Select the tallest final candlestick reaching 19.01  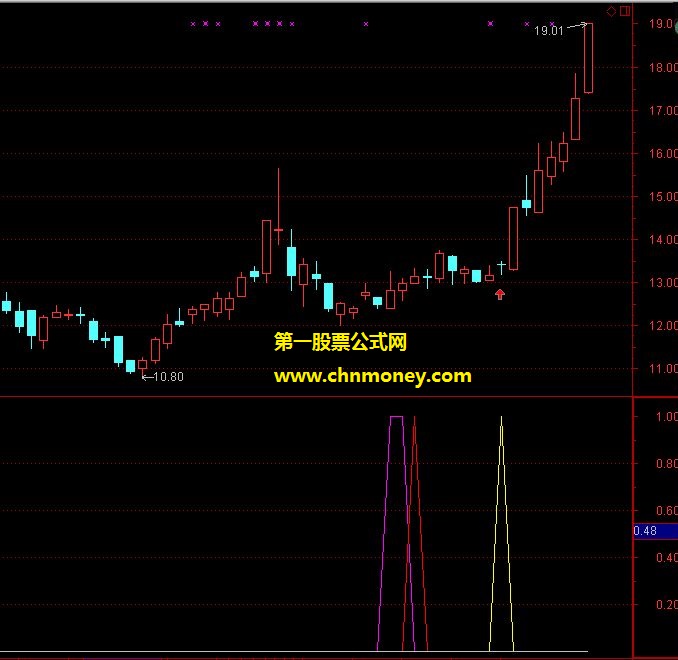point(588,58)
